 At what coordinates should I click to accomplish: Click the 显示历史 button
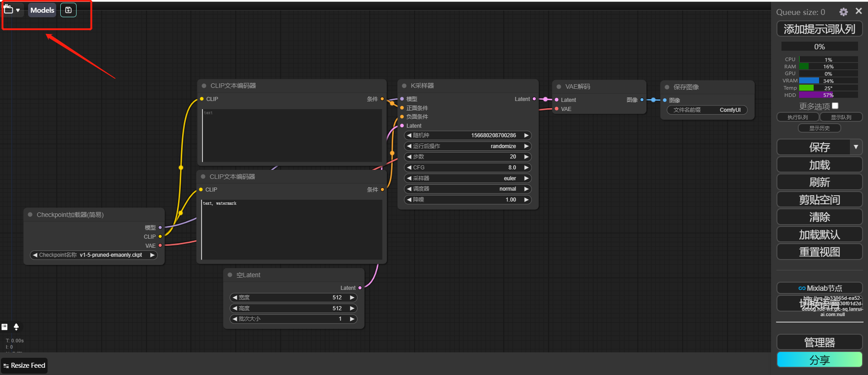pos(820,128)
